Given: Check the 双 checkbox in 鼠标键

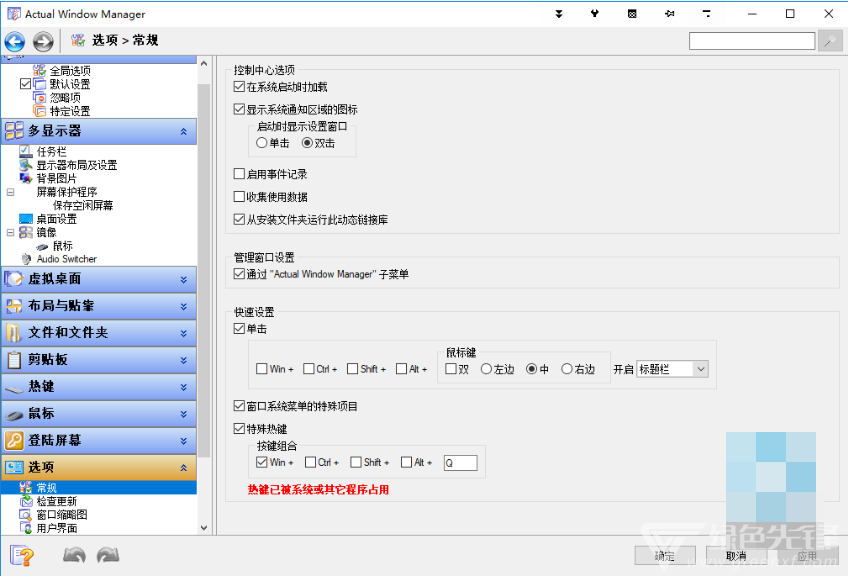Looking at the screenshot, I should (x=450, y=369).
